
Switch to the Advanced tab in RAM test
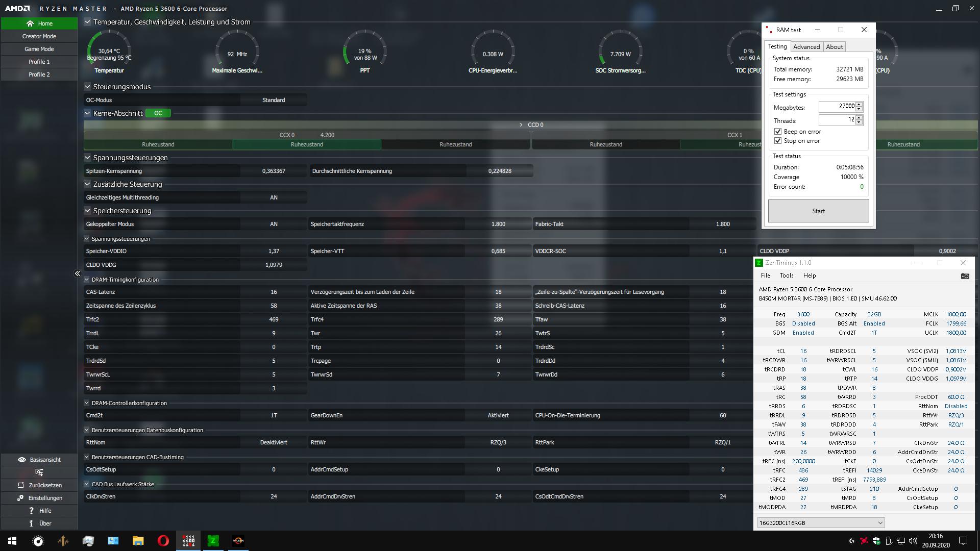coord(806,46)
